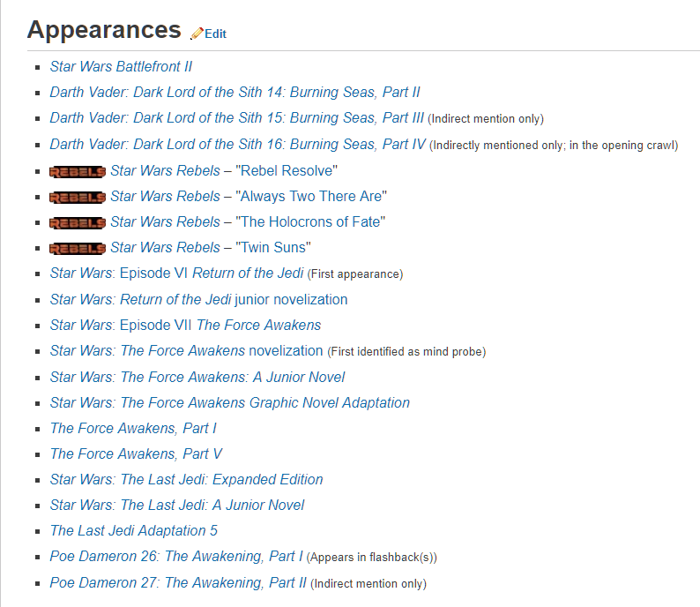Click the Rebels logo beside "Always Two There Are"
Screen dimensions: 700x607
click(x=78, y=197)
